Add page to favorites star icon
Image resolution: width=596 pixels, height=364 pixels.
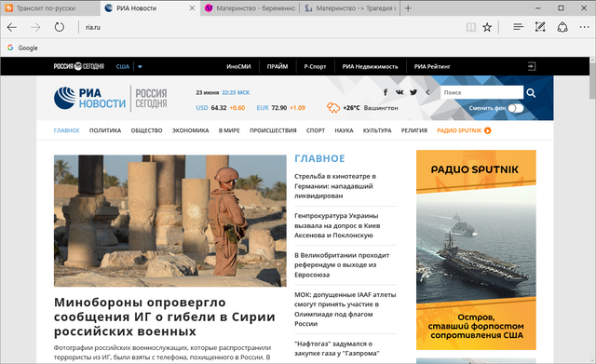(487, 27)
